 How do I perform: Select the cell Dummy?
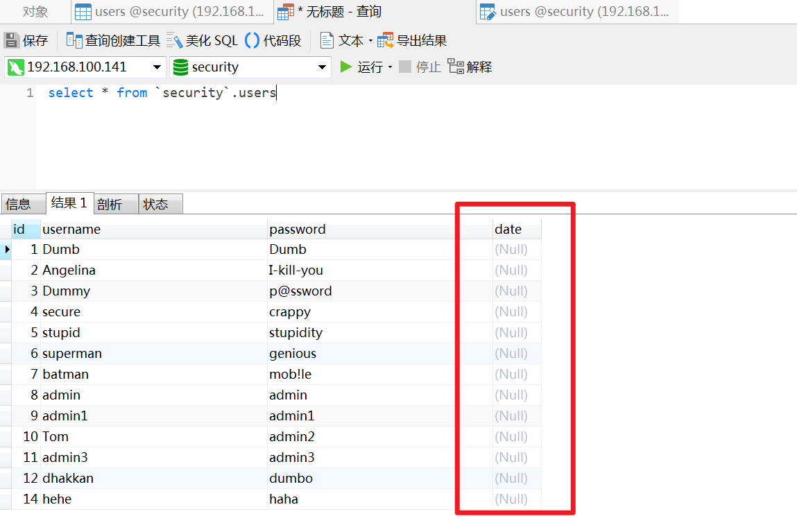pos(153,291)
